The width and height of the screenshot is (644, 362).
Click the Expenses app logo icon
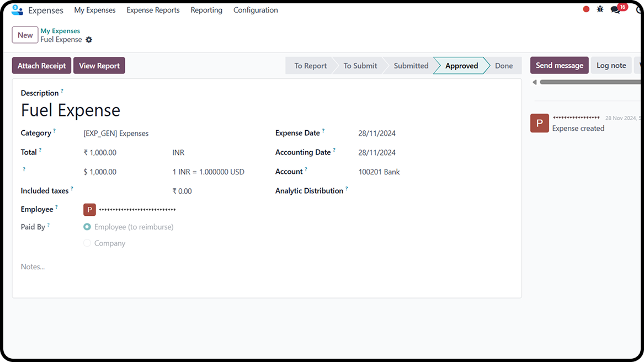[17, 10]
